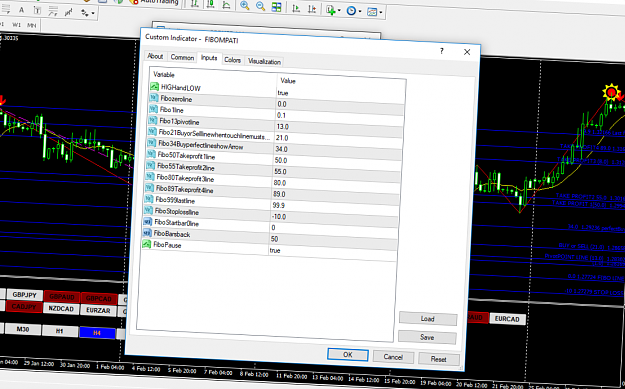
Task: Select the equidistant channel drawing tool
Action: (x=69, y=12)
